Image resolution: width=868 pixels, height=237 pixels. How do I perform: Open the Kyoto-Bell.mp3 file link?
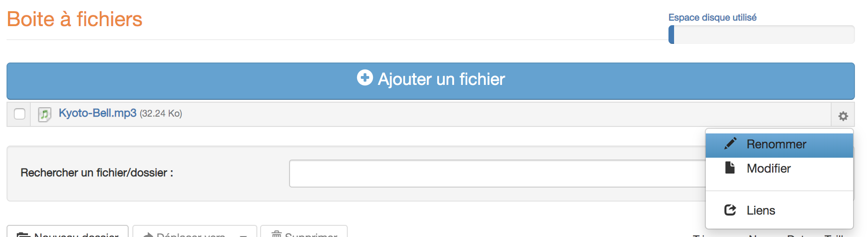point(97,113)
